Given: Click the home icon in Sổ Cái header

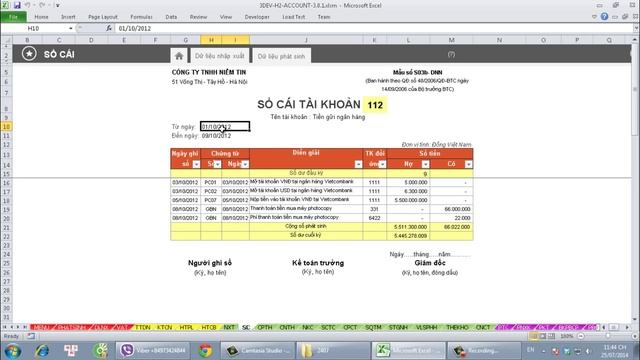Looking at the screenshot, I should 179,56.
